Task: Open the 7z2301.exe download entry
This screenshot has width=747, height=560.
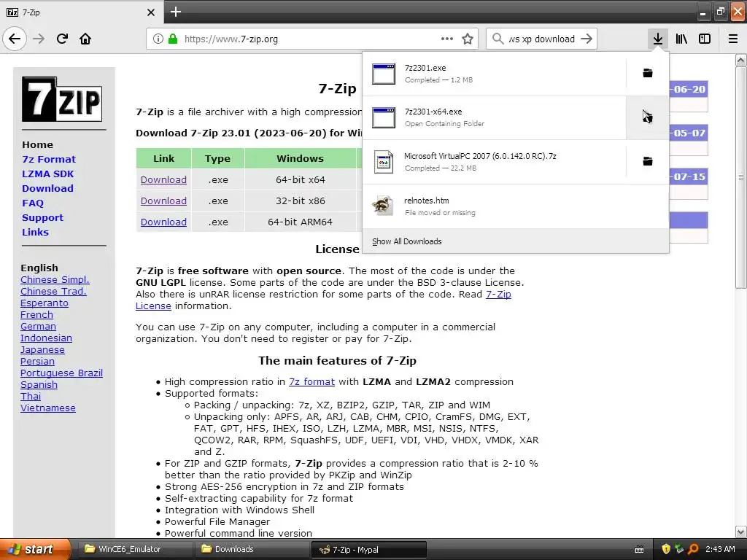Action: 495,74
